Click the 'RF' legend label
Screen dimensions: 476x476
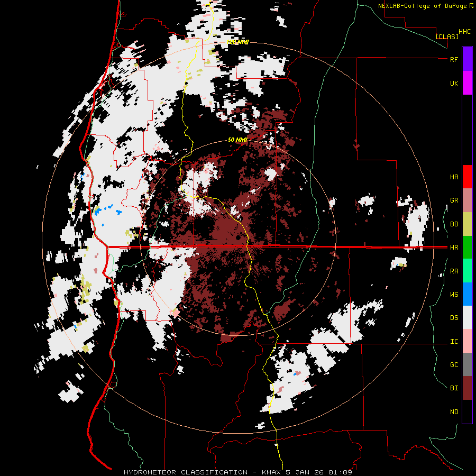(454, 59)
